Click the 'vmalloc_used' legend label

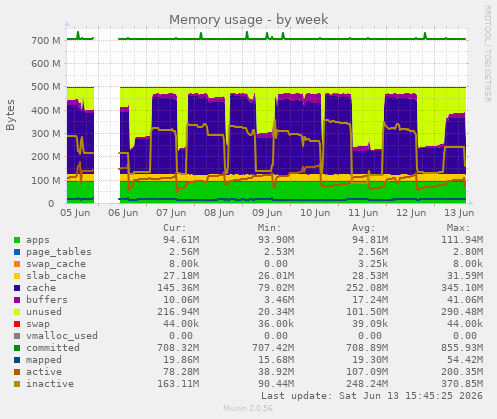62,336
